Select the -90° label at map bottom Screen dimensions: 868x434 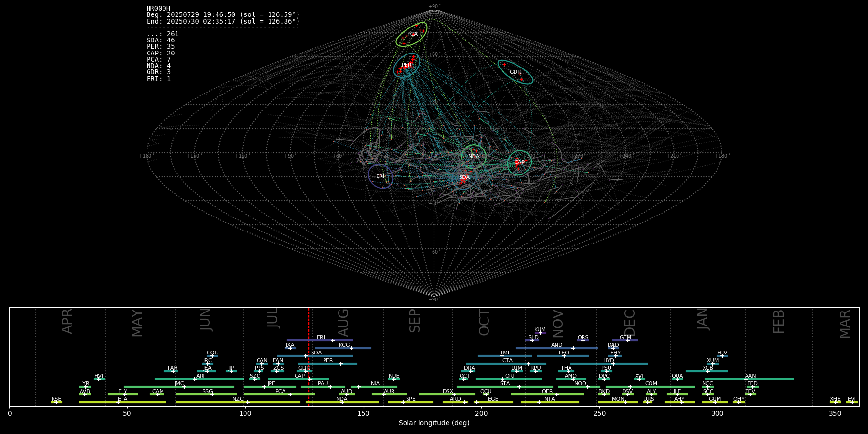(434, 300)
